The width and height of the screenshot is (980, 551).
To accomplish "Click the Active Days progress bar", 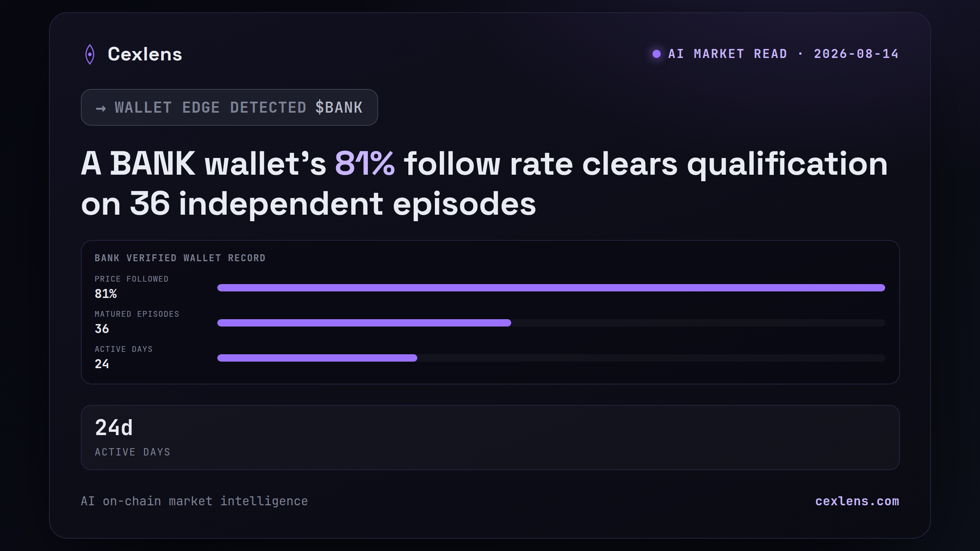I will click(x=551, y=358).
